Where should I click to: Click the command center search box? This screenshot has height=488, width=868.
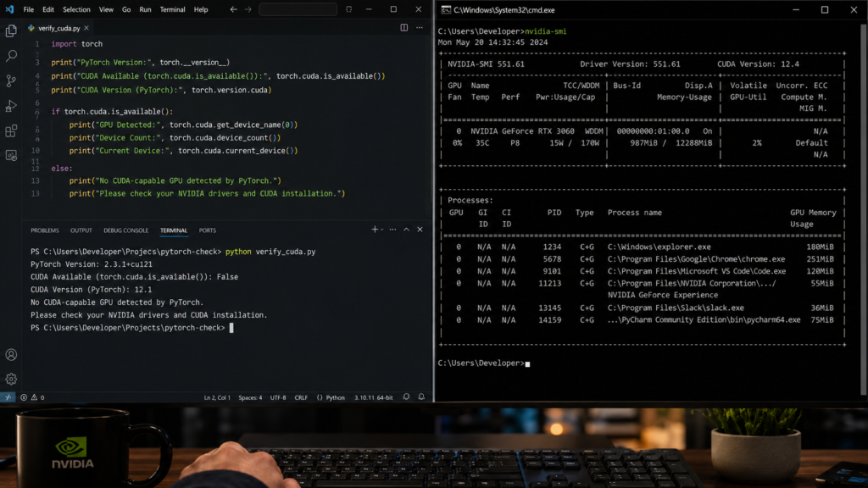(298, 9)
